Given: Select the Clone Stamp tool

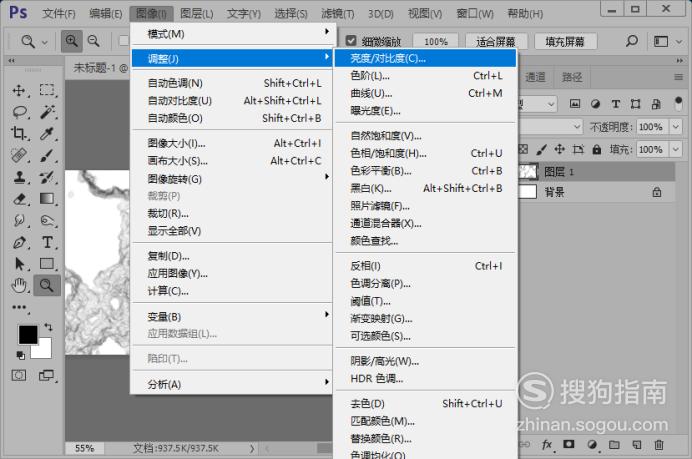Looking at the screenshot, I should click(x=19, y=177).
